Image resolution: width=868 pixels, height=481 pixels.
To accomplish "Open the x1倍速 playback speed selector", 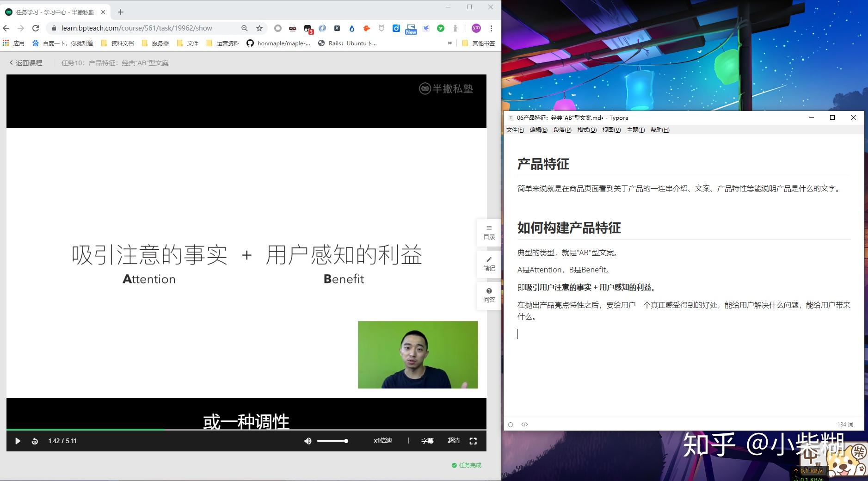I will pyautogui.click(x=382, y=441).
